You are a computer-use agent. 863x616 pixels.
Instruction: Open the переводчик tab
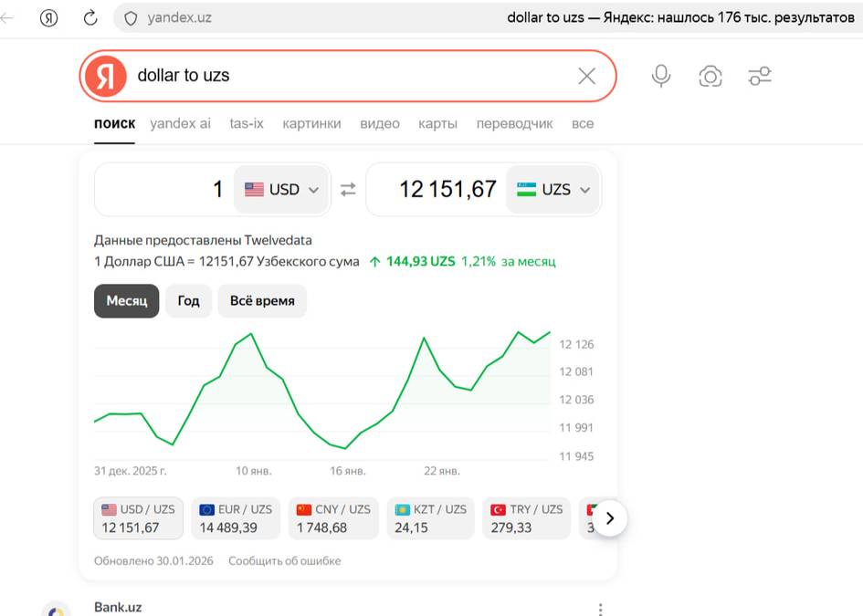(514, 123)
